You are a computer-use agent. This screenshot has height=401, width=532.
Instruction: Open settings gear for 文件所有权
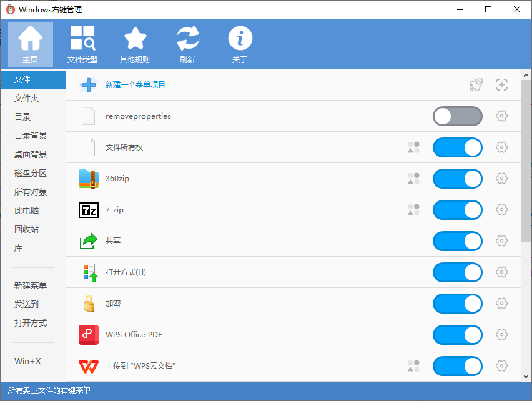pyautogui.click(x=501, y=147)
